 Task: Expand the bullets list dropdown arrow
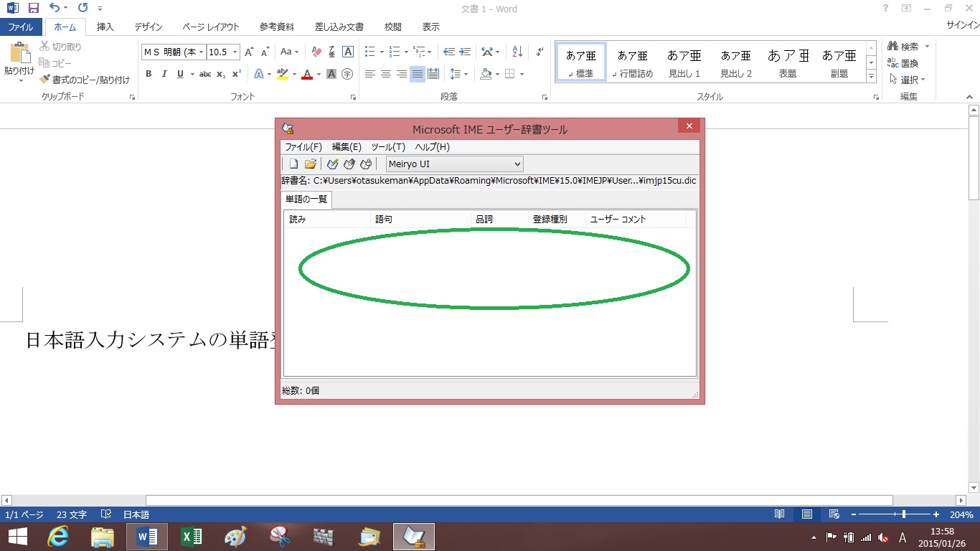click(381, 52)
